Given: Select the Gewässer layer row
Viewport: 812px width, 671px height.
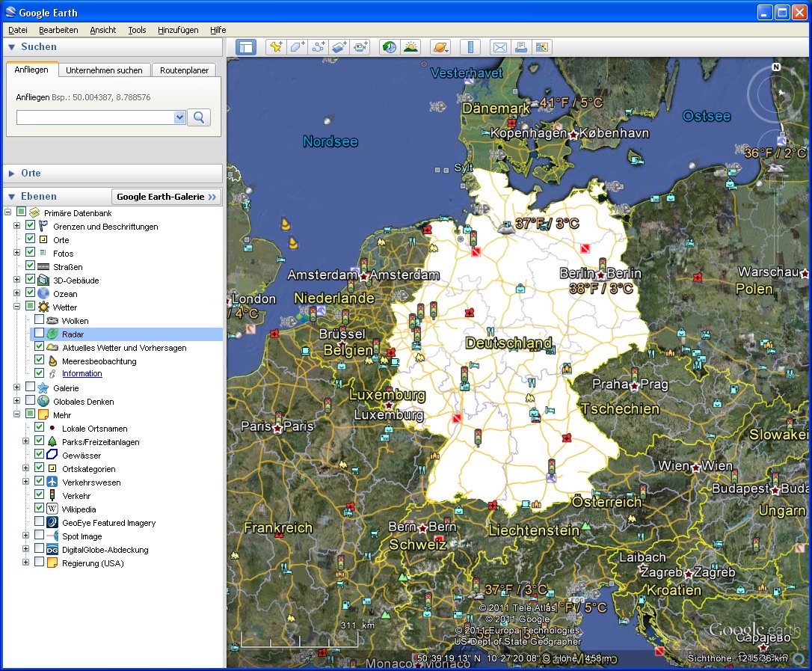Looking at the screenshot, I should point(81,456).
